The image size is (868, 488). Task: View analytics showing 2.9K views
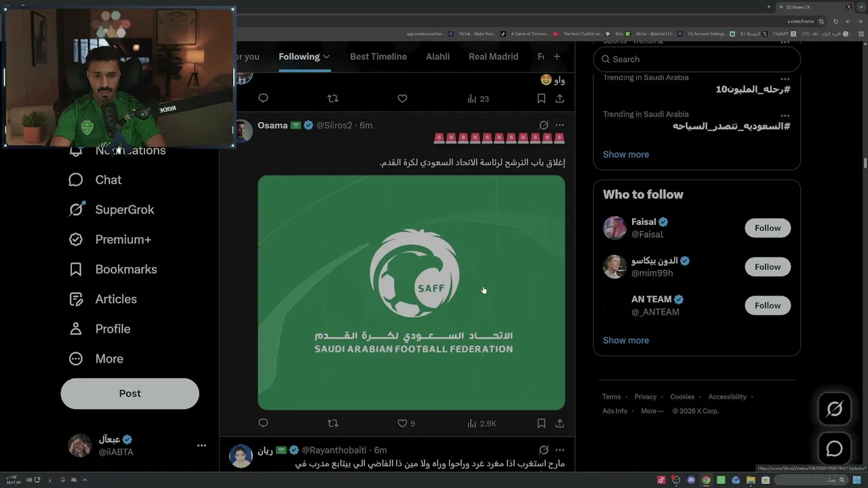(481, 423)
